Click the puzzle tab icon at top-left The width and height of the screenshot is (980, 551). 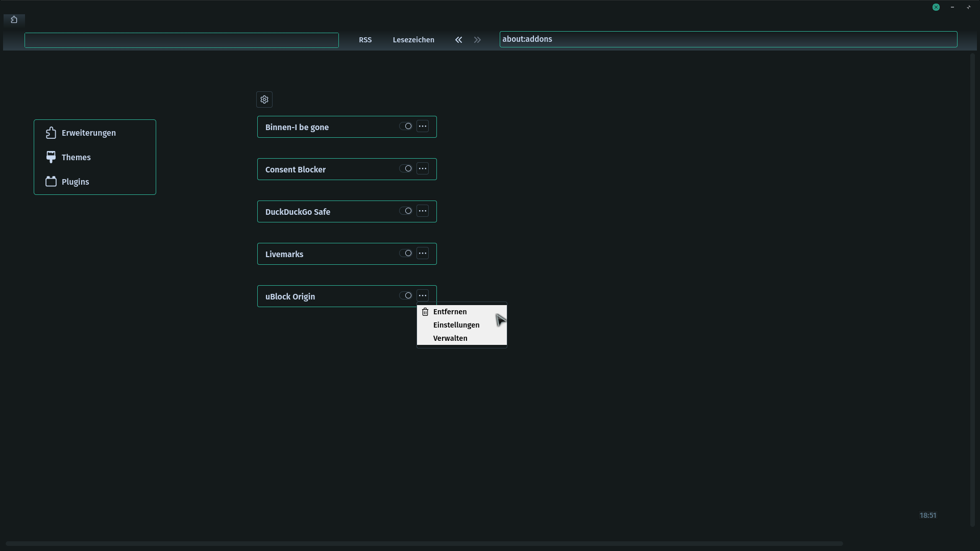click(14, 20)
